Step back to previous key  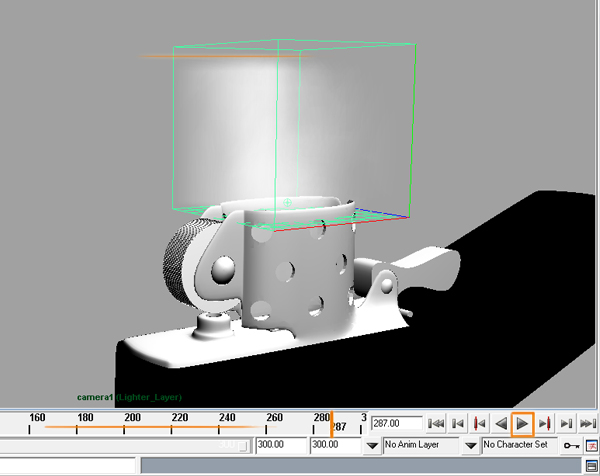pos(479,424)
